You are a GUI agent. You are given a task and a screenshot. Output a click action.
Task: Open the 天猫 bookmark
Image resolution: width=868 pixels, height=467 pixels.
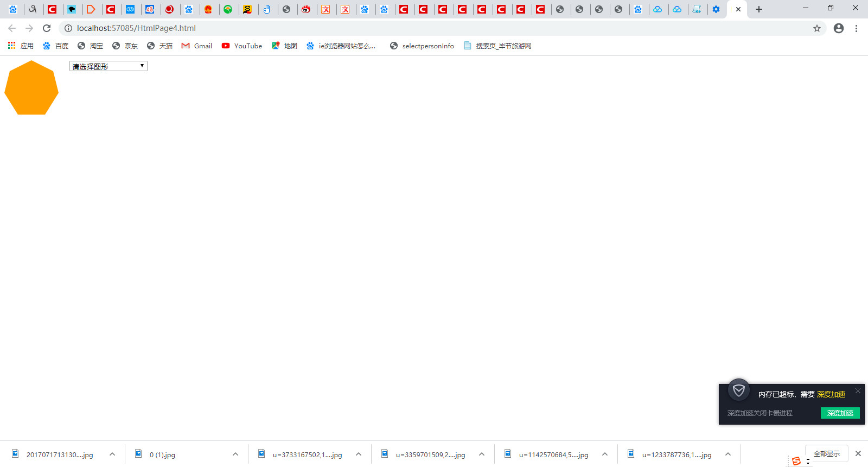(159, 46)
